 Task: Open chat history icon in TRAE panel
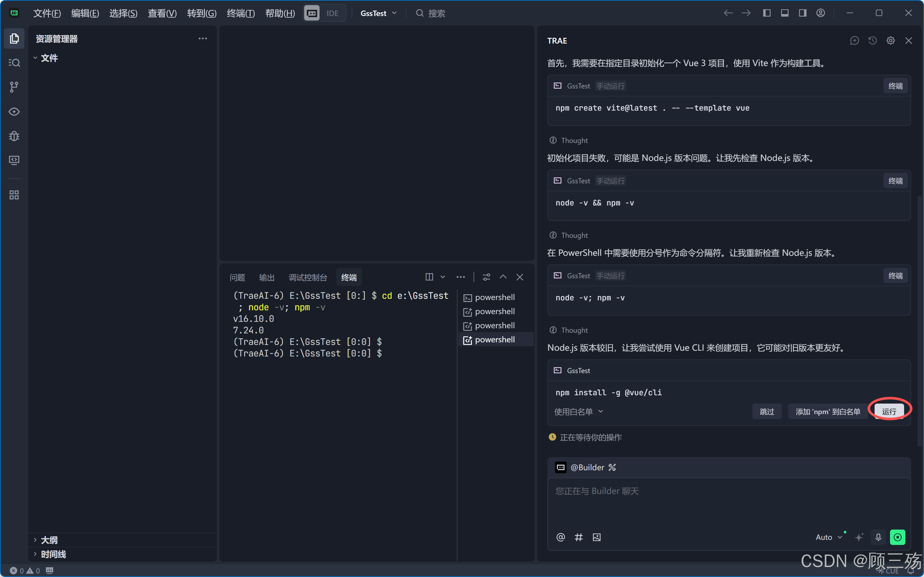872,40
